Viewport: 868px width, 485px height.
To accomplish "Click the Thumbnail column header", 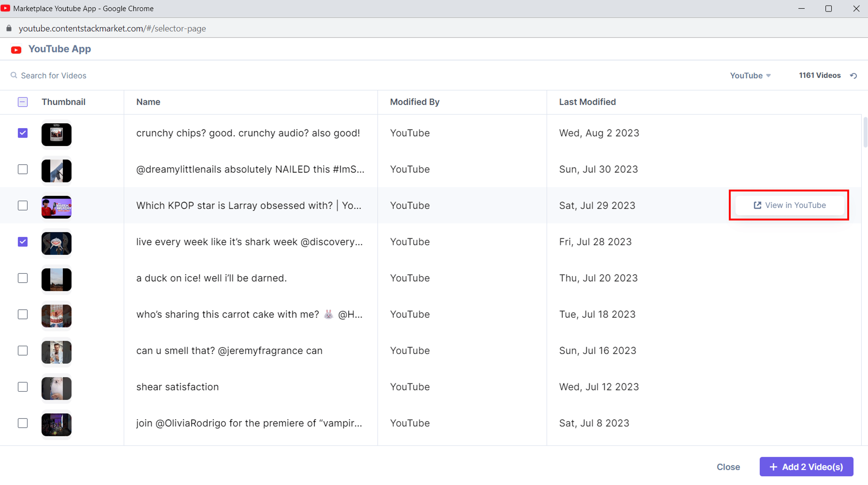I will click(x=63, y=102).
